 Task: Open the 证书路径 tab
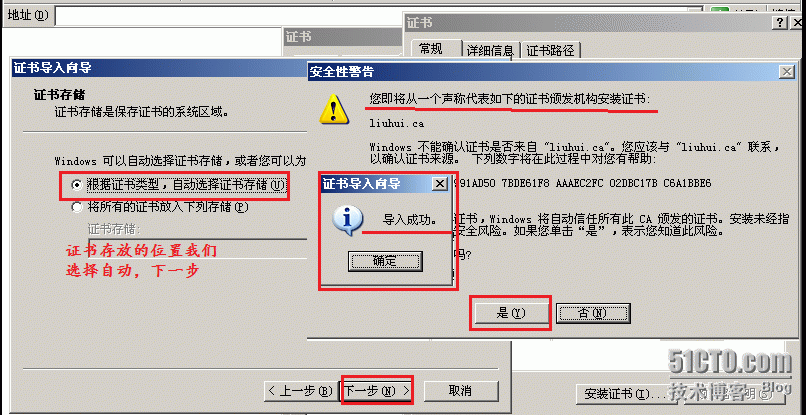550,50
